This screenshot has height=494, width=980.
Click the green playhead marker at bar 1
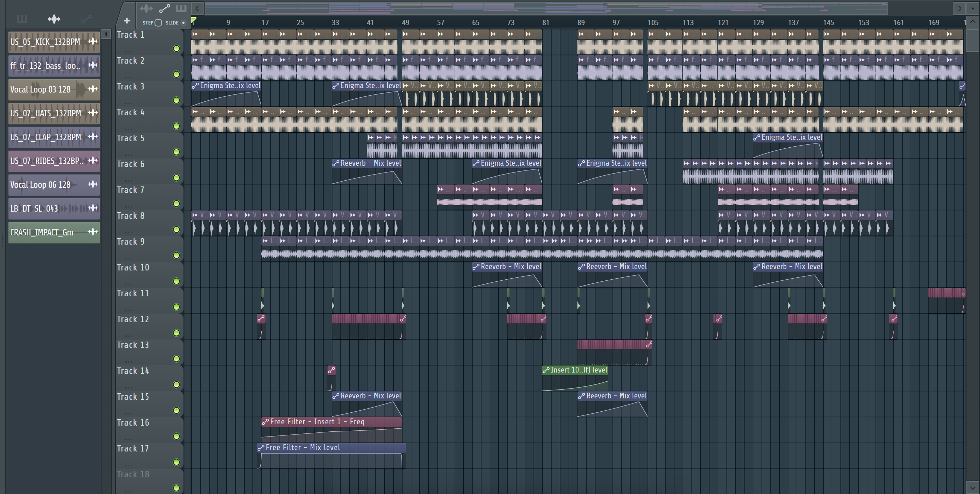coord(194,20)
